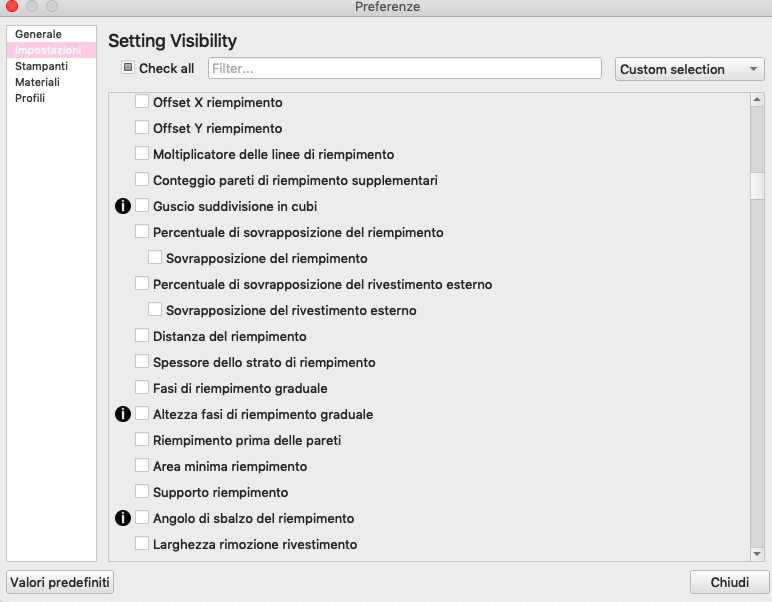Enable Offset X riempimento checkbox

(x=142, y=102)
